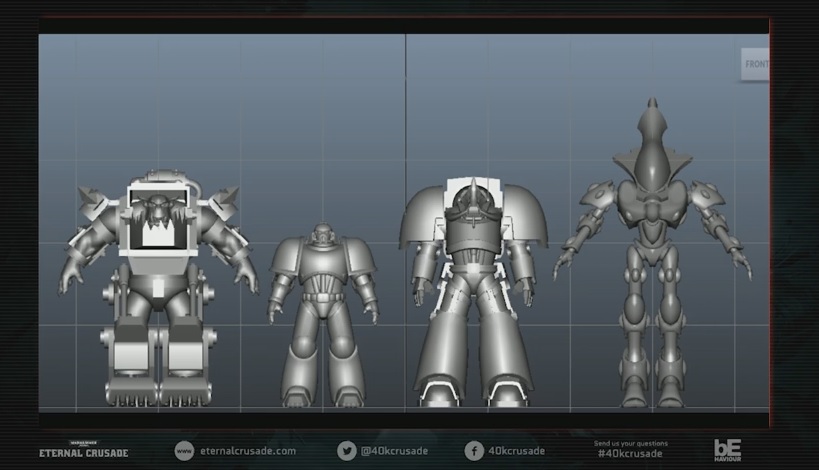Click the globe www icon
The height and width of the screenshot is (470, 819).
(x=184, y=451)
